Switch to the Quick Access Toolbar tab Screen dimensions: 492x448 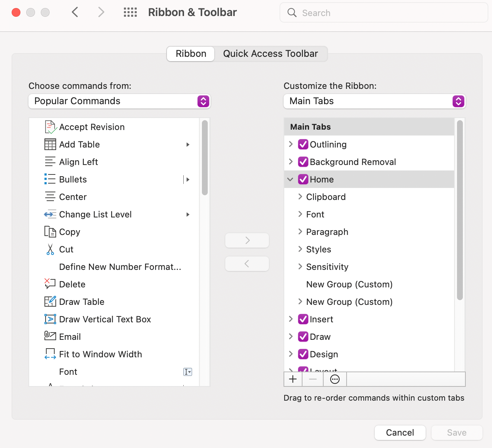click(270, 54)
